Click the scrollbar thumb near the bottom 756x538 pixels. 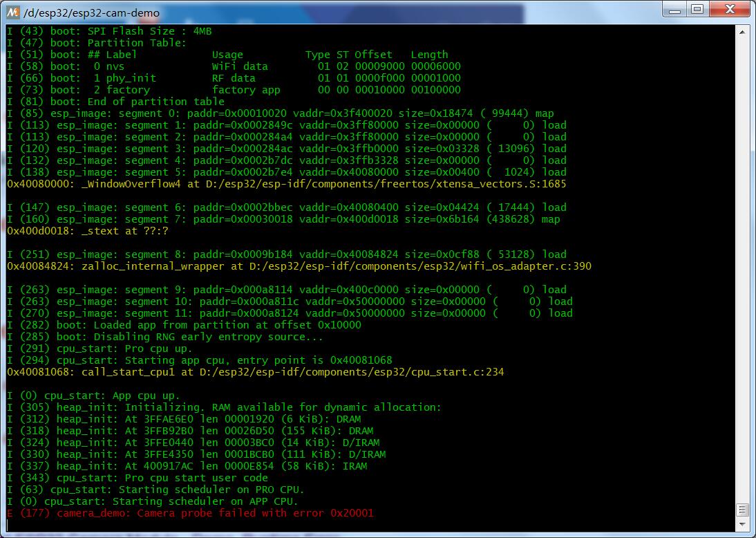pyautogui.click(x=742, y=510)
